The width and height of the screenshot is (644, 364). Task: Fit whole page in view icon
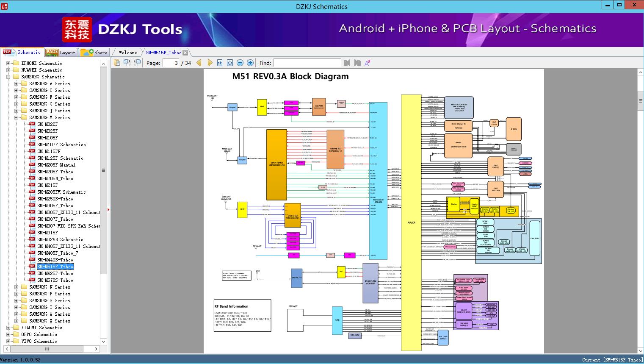point(230,63)
